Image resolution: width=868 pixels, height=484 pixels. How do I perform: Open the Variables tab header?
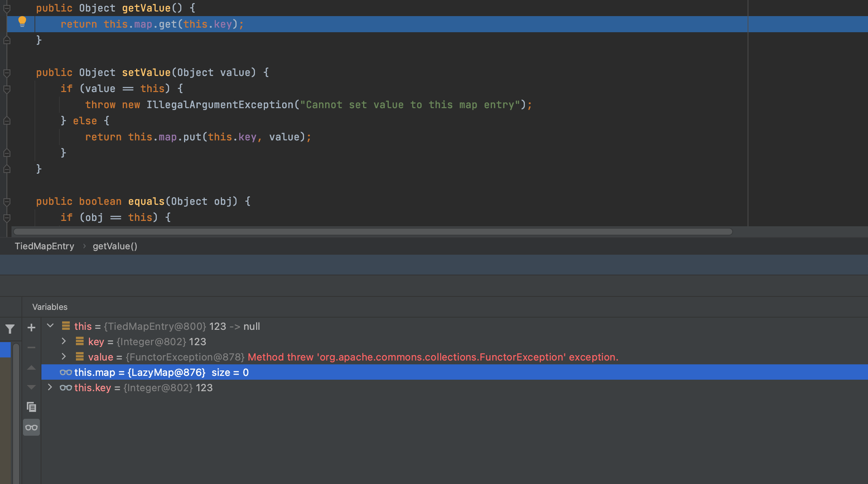click(50, 307)
